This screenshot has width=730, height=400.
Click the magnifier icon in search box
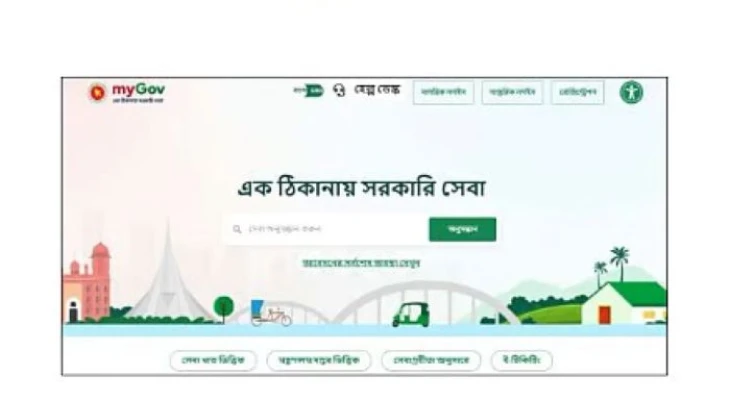pos(237,229)
